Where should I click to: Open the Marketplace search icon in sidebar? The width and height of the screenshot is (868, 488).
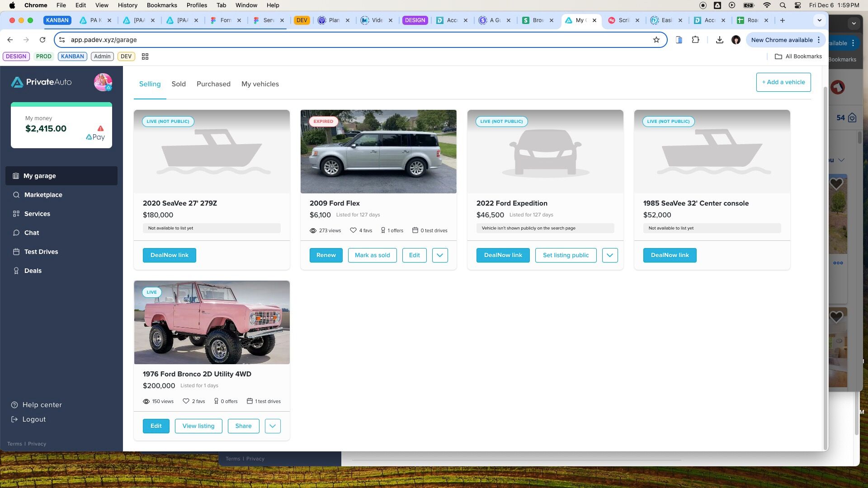click(x=16, y=195)
